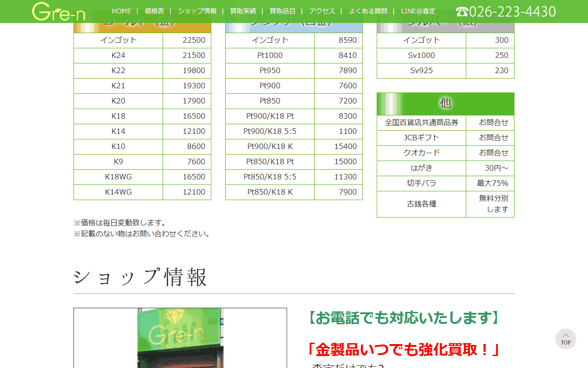
Task: Click the LINE@査定 navigation link
Action: (x=418, y=11)
